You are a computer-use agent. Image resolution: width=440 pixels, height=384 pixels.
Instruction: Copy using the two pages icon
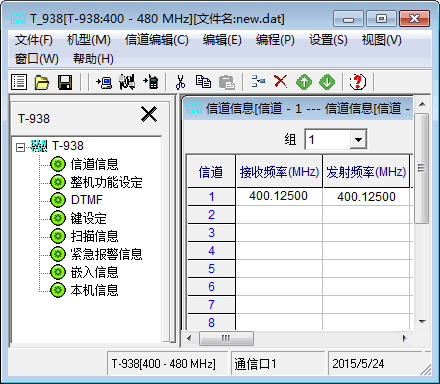203,82
